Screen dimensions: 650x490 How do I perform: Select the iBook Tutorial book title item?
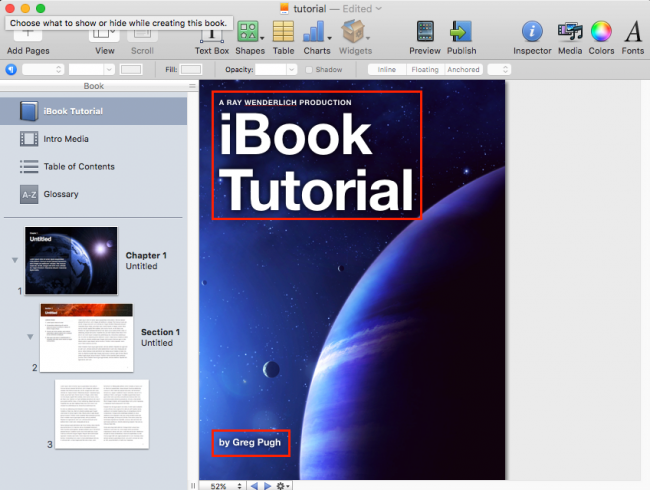(93, 111)
